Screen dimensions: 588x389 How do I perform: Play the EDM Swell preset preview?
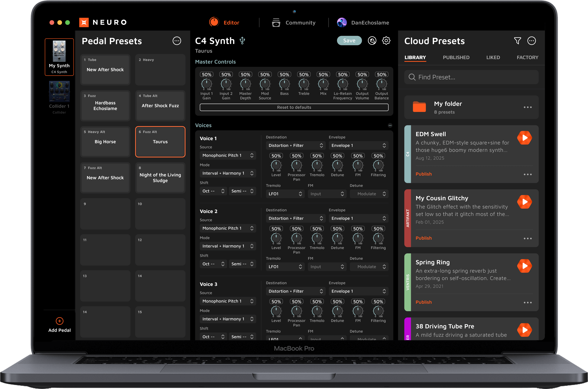coord(524,138)
